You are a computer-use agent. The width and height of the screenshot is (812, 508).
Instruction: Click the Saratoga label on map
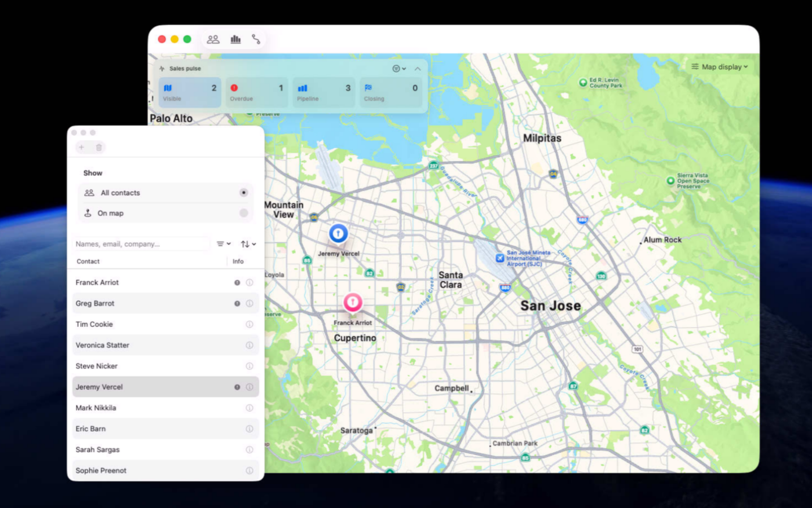click(357, 430)
